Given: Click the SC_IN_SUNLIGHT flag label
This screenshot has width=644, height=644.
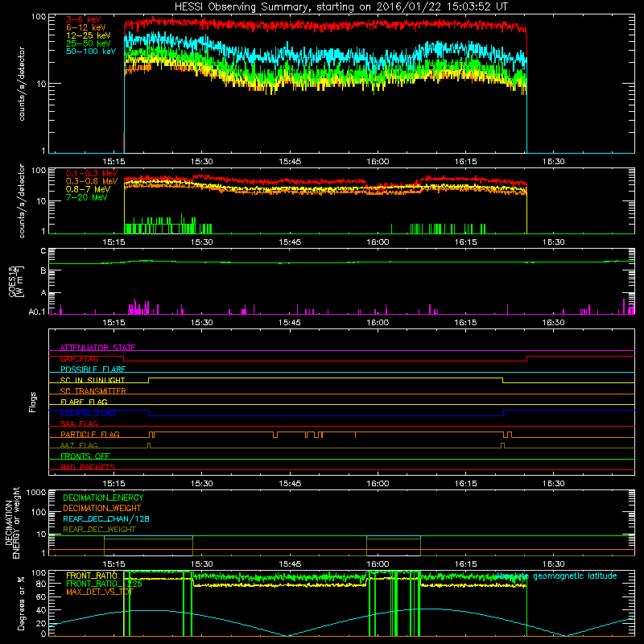Looking at the screenshot, I should pyautogui.click(x=93, y=380).
